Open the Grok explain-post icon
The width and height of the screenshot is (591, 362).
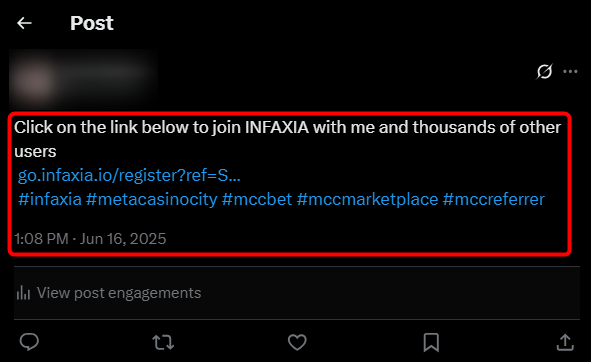point(544,71)
